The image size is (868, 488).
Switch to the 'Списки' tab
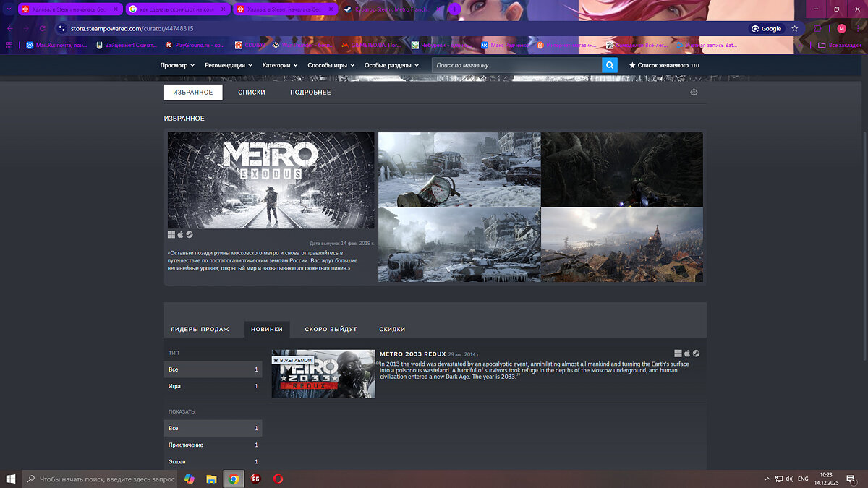pos(252,93)
